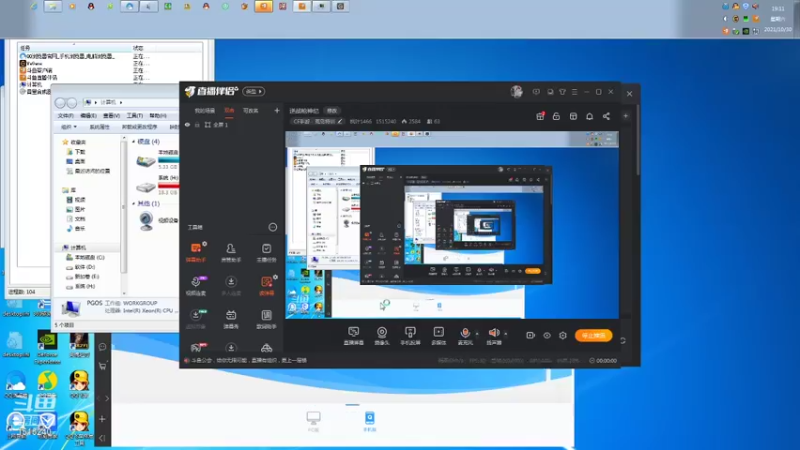Switch to the highlighted orange scene tab
The width and height of the screenshot is (800, 450).
[x=229, y=111]
